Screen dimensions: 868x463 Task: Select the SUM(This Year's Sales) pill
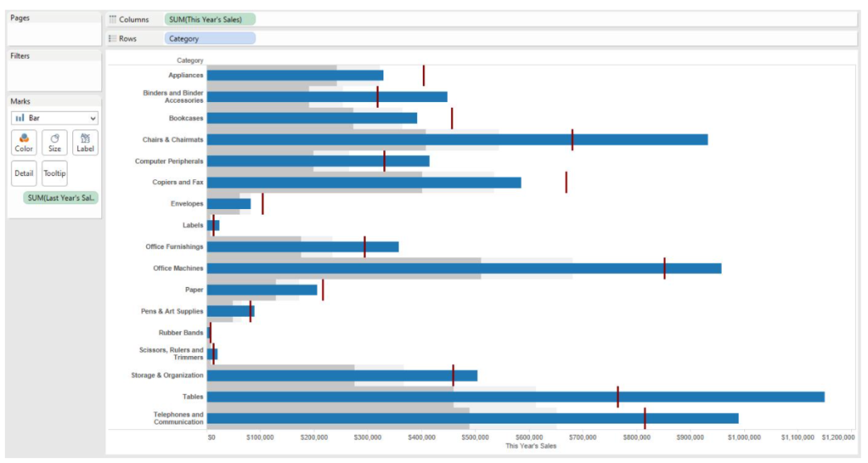[x=210, y=19]
